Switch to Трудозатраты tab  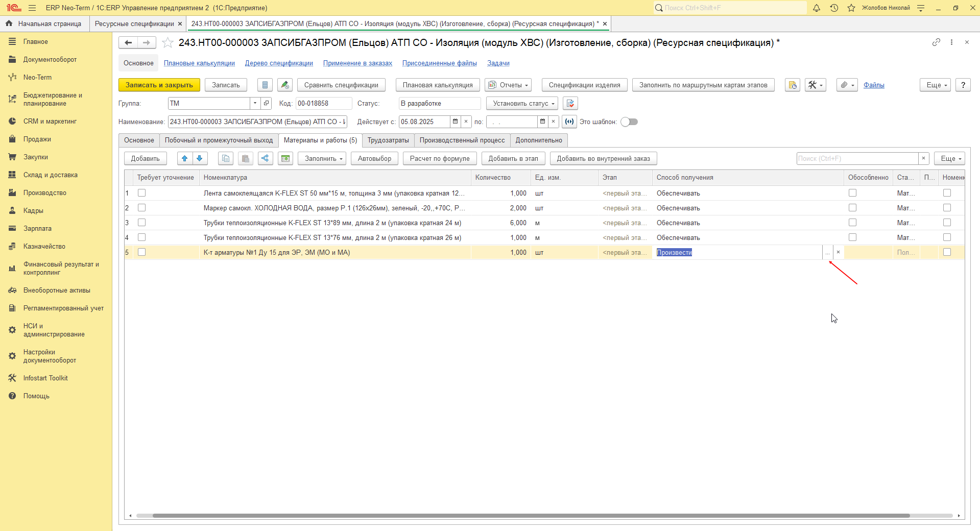pyautogui.click(x=388, y=140)
